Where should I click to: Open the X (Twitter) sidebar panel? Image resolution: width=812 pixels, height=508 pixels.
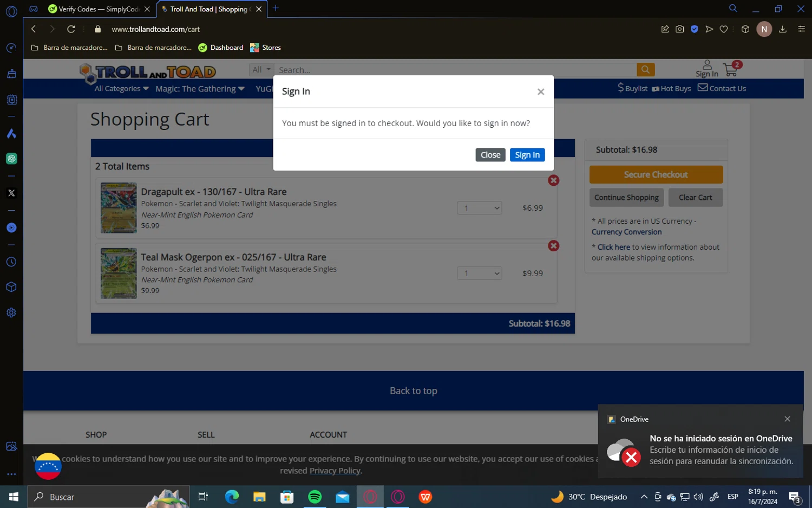(11, 193)
